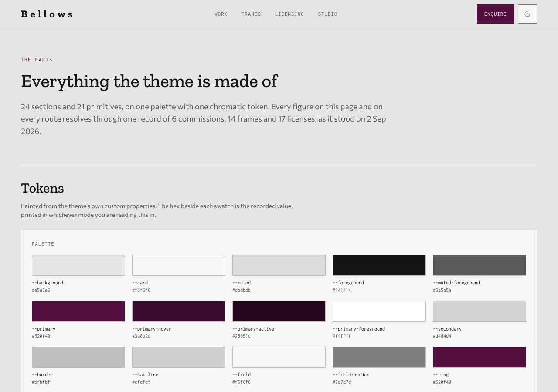Click the hex value #ffffff
Screen dimensions: 558x392
coord(342,336)
